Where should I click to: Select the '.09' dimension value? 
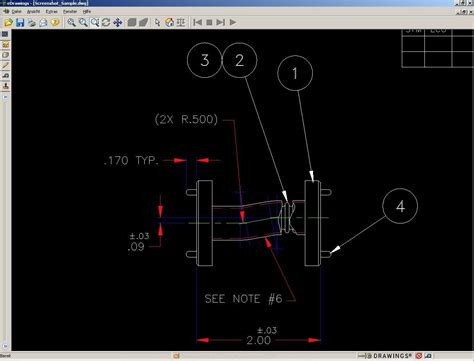pos(136,247)
